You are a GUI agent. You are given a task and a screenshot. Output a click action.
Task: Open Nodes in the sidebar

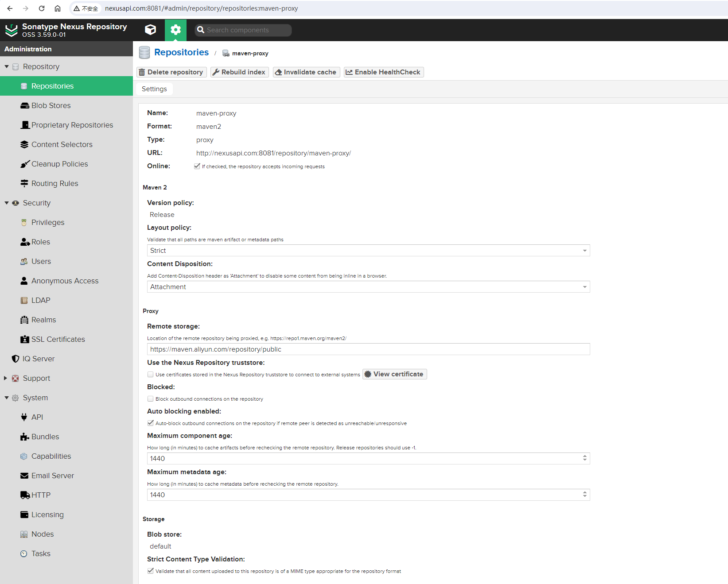click(66, 534)
